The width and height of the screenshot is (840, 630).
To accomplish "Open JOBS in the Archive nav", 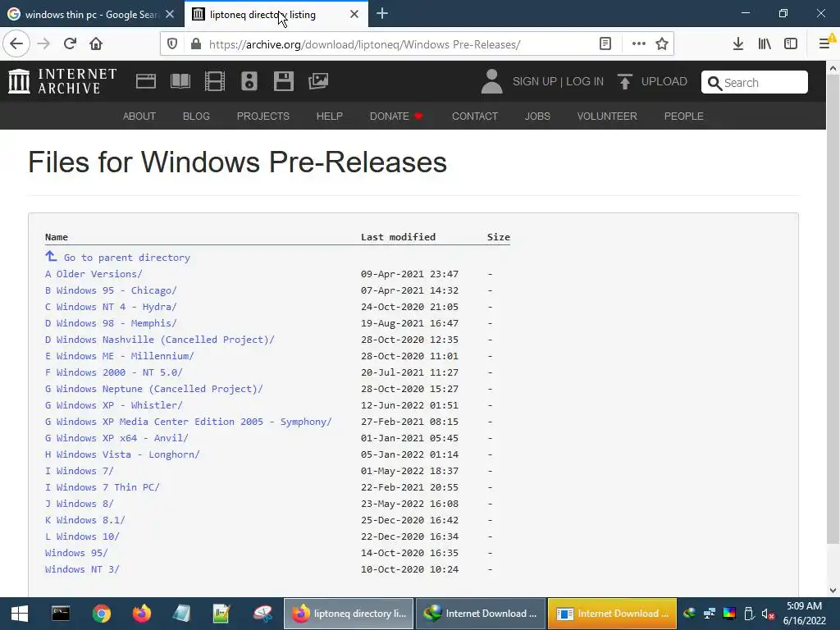I will 537,116.
